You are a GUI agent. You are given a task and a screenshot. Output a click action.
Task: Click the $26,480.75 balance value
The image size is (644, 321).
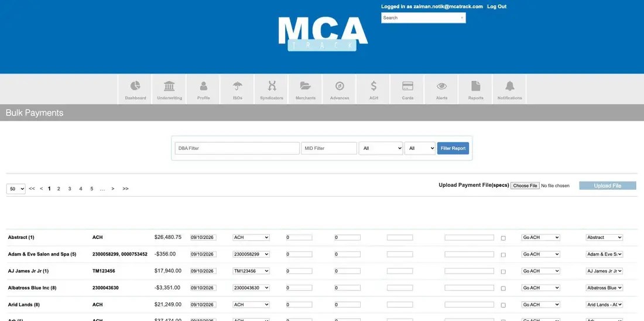click(168, 237)
